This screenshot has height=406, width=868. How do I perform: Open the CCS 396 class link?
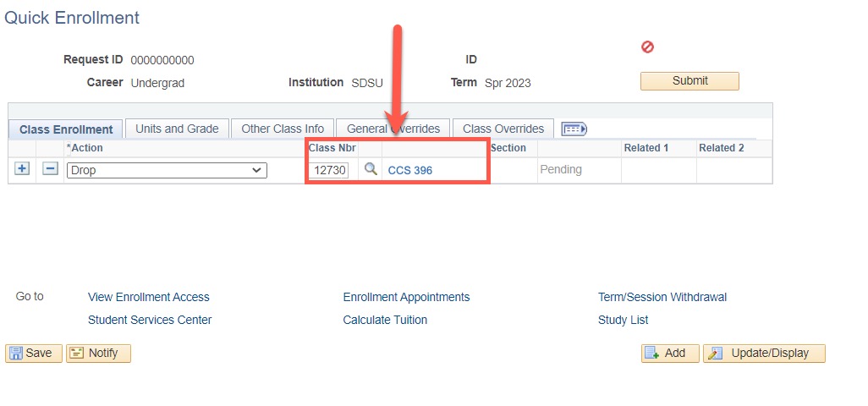click(x=410, y=170)
